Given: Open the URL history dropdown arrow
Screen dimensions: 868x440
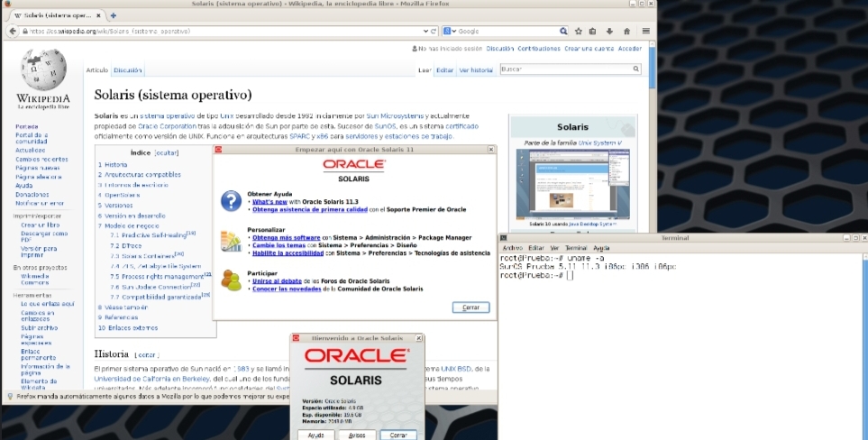Looking at the screenshot, I should pyautogui.click(x=425, y=31).
